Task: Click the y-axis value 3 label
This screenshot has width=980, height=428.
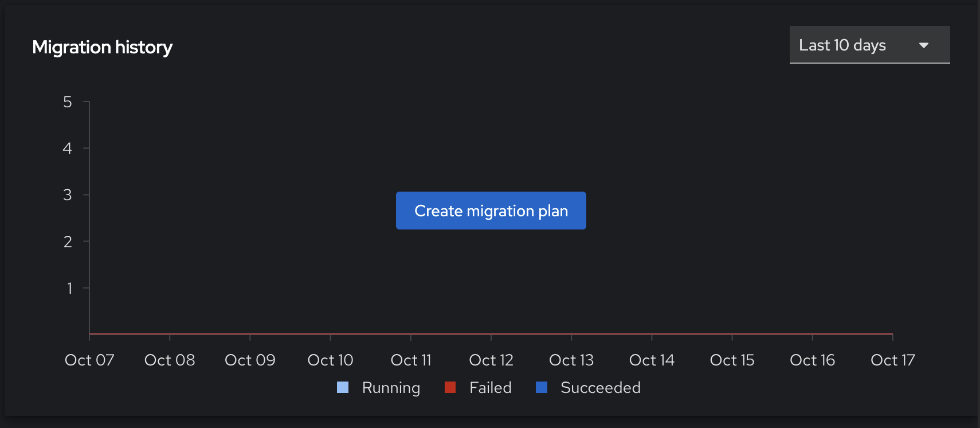Action: click(x=68, y=195)
